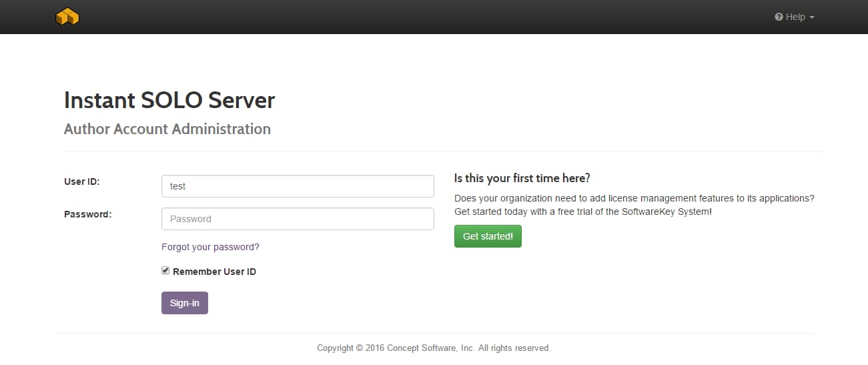Open the Help menu in navbar
868x365 pixels.
point(795,17)
